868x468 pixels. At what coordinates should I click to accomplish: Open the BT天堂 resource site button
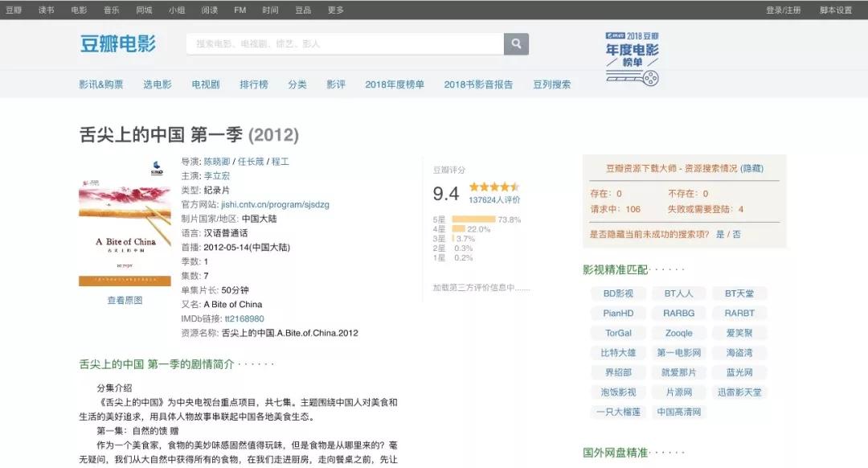click(x=739, y=293)
